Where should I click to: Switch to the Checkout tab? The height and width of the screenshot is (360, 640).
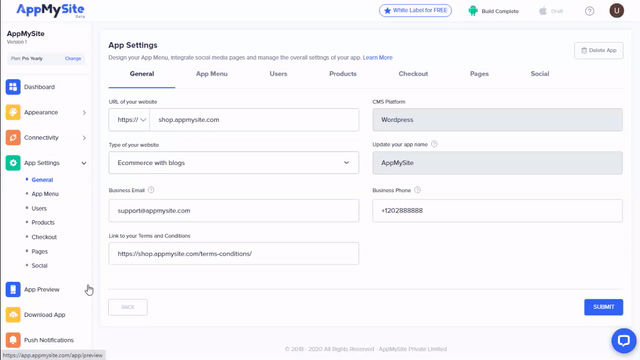coord(413,74)
